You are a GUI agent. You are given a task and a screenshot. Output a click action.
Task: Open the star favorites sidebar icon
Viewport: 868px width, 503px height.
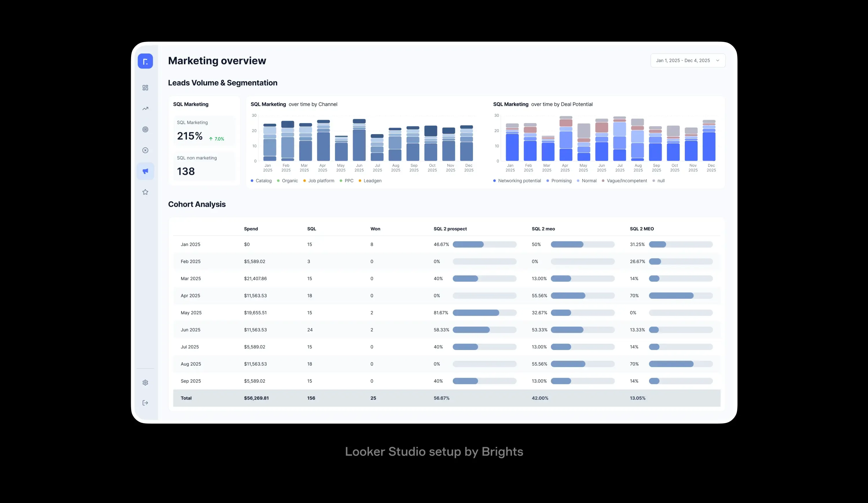[145, 192]
